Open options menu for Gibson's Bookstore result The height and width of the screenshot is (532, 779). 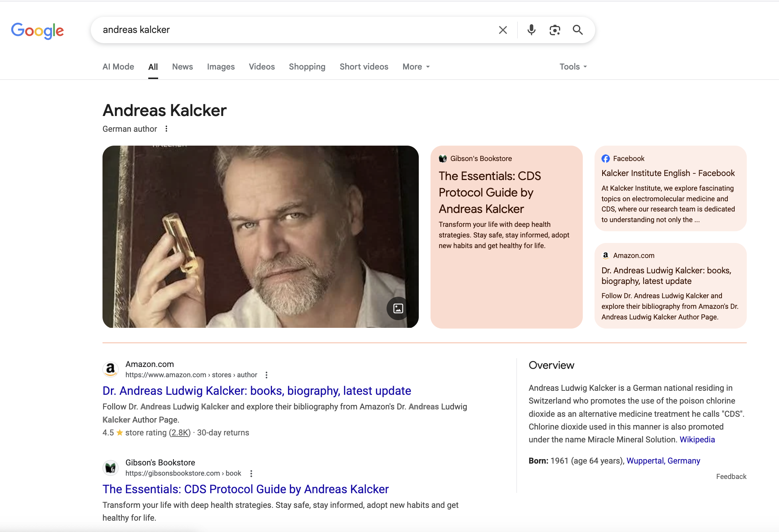click(x=251, y=473)
